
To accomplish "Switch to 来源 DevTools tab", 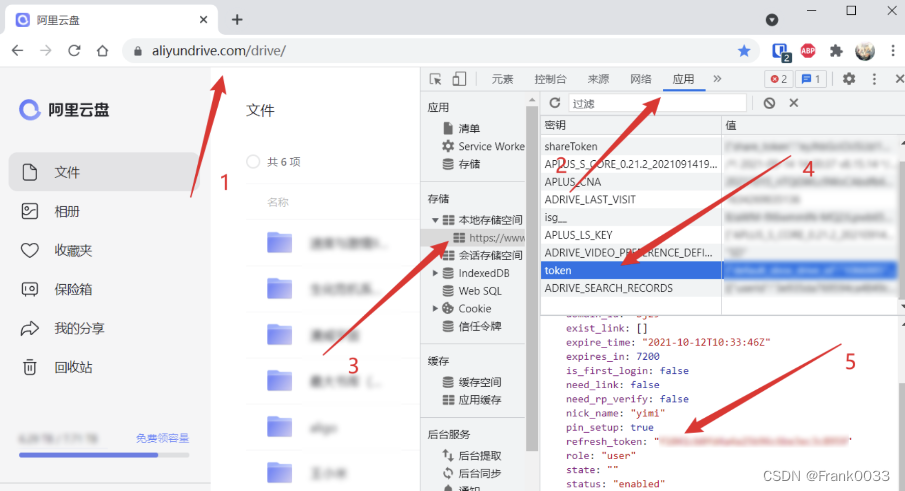I will (x=599, y=79).
